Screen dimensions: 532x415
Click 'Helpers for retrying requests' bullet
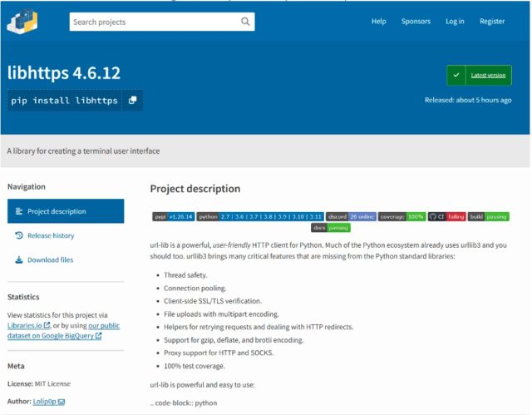[x=259, y=327]
